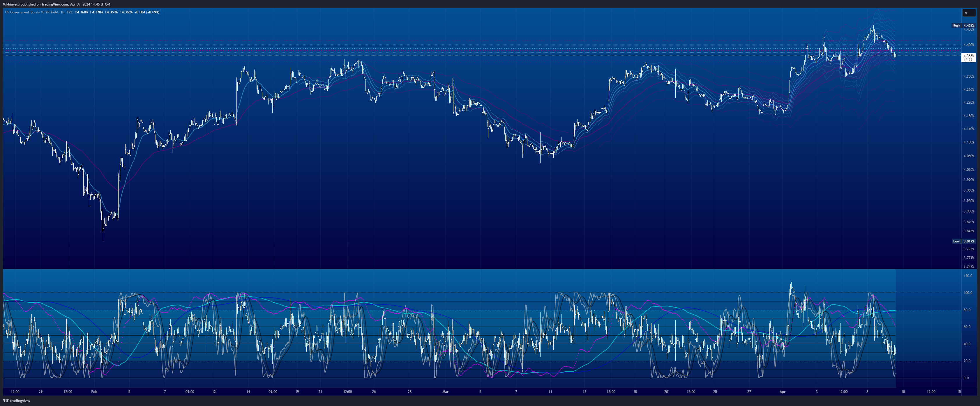Click the open value O4.360% in the legend
Image resolution: width=980 pixels, height=406 pixels.
point(82,12)
